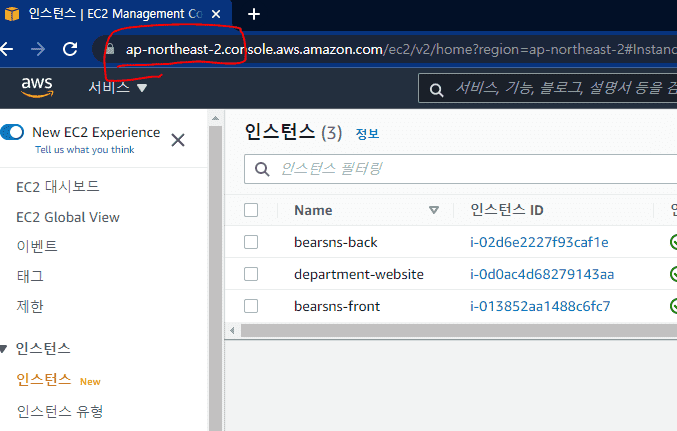Close the EC2 Management Console tab
The image size is (677, 431).
[x=216, y=14]
